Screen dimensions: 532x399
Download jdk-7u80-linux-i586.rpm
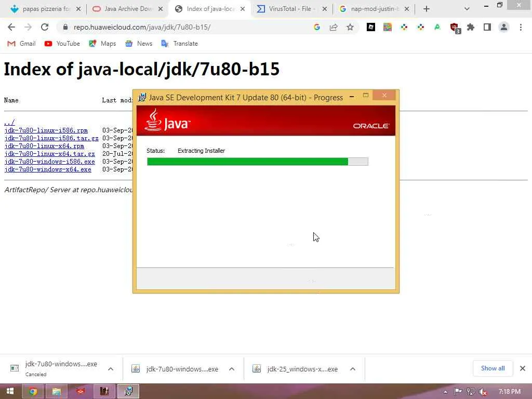[46, 130]
